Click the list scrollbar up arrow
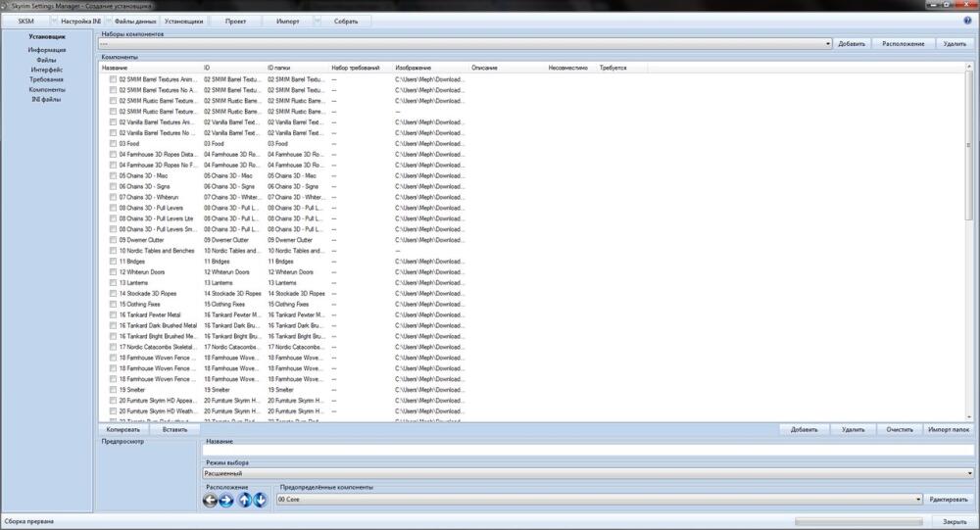980x530 pixels. [969, 67]
